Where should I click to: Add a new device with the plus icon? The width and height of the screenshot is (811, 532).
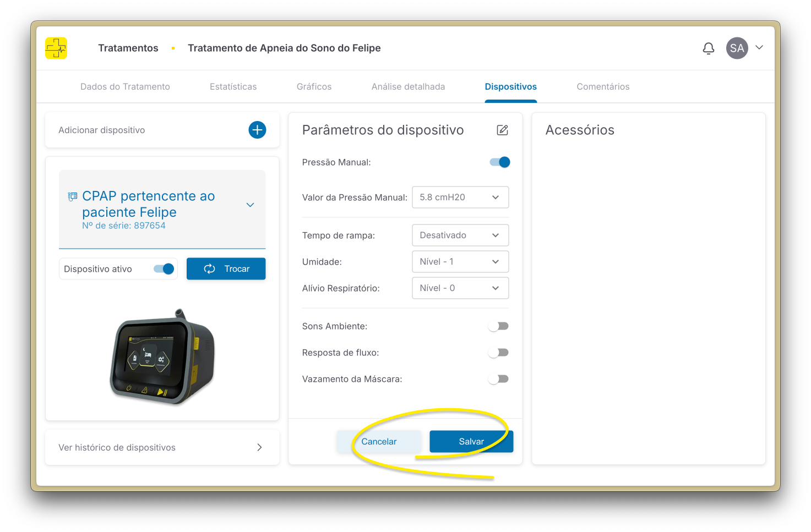point(257,130)
